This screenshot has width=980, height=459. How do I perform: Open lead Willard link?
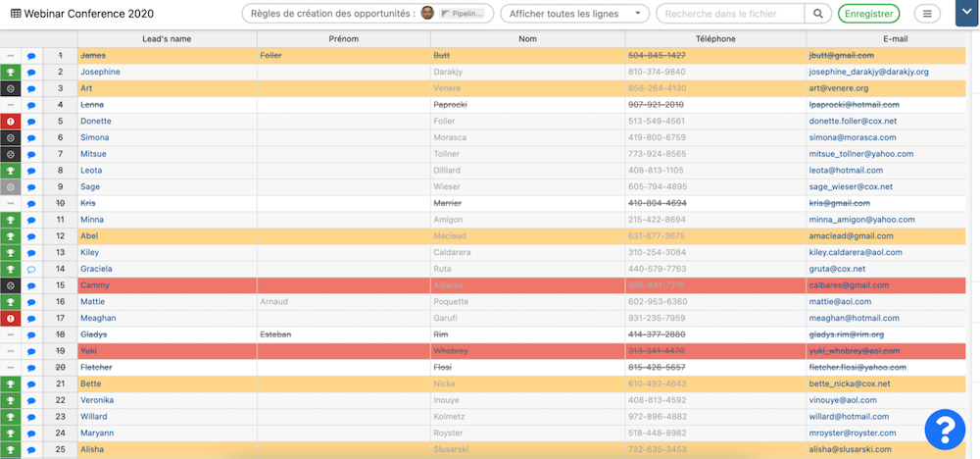(x=94, y=417)
